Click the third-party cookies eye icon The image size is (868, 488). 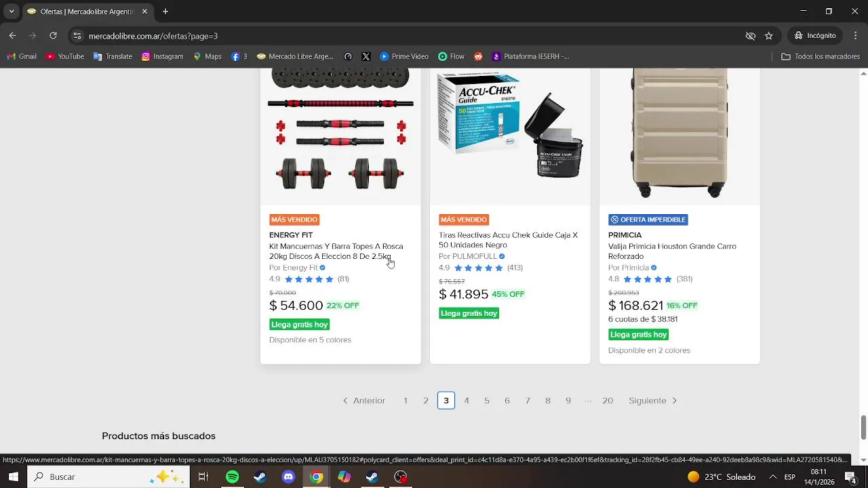(x=750, y=36)
